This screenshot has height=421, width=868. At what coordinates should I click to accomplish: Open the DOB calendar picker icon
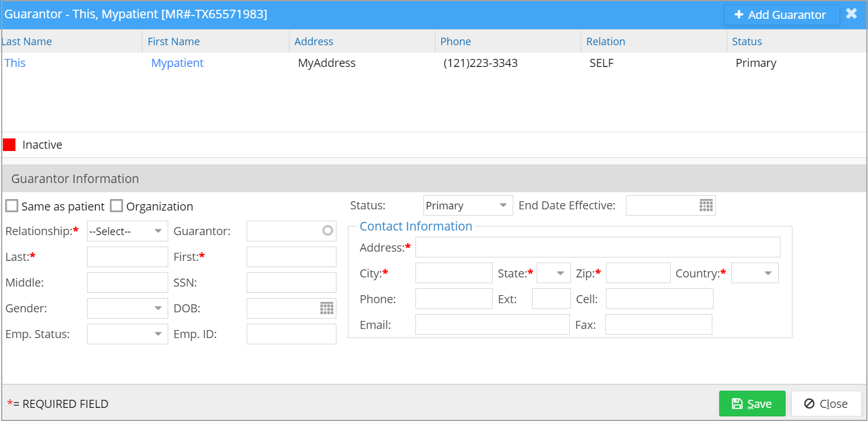point(326,308)
